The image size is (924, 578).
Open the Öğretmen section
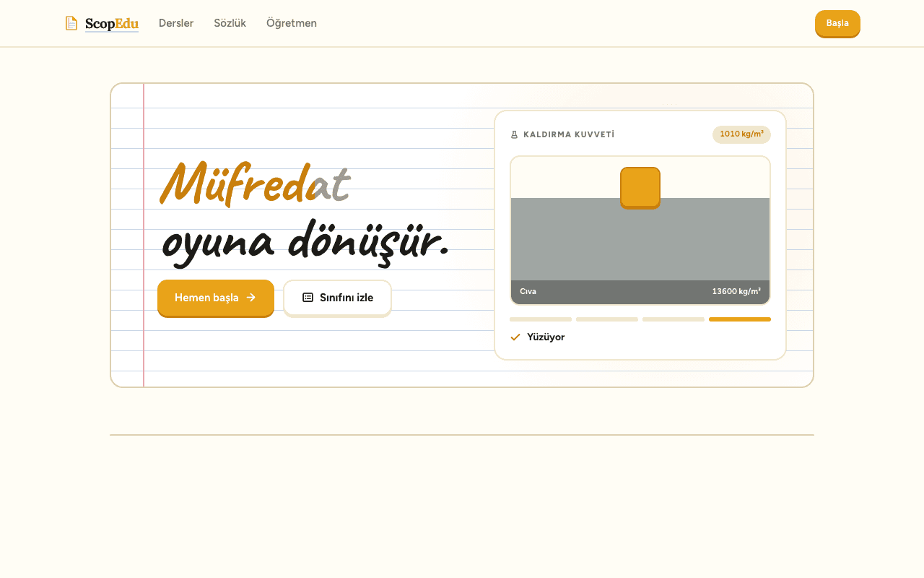click(x=292, y=23)
